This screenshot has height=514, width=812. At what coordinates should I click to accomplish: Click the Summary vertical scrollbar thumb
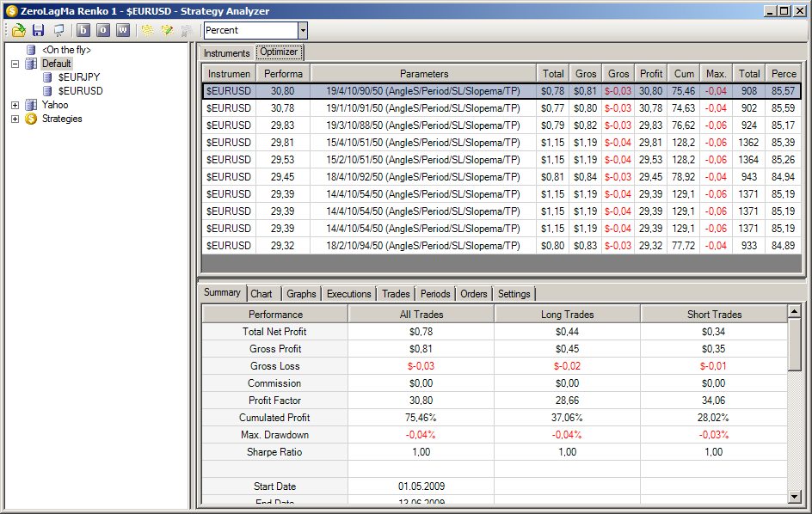[795, 344]
